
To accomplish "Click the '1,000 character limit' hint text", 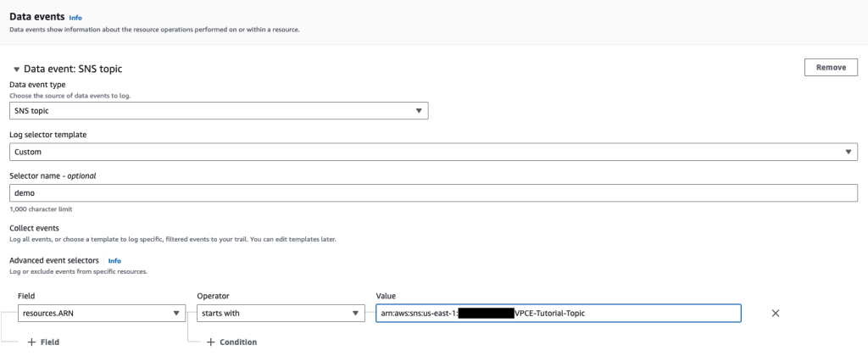I will [x=41, y=209].
